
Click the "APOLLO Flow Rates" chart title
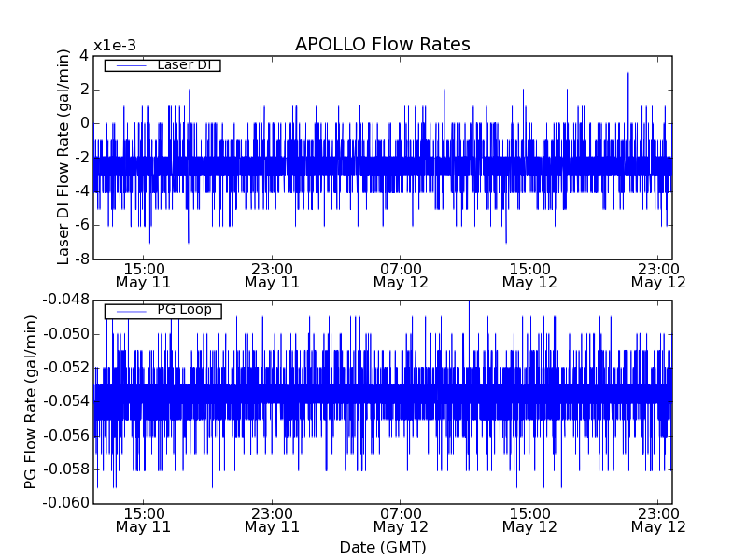coord(382,44)
